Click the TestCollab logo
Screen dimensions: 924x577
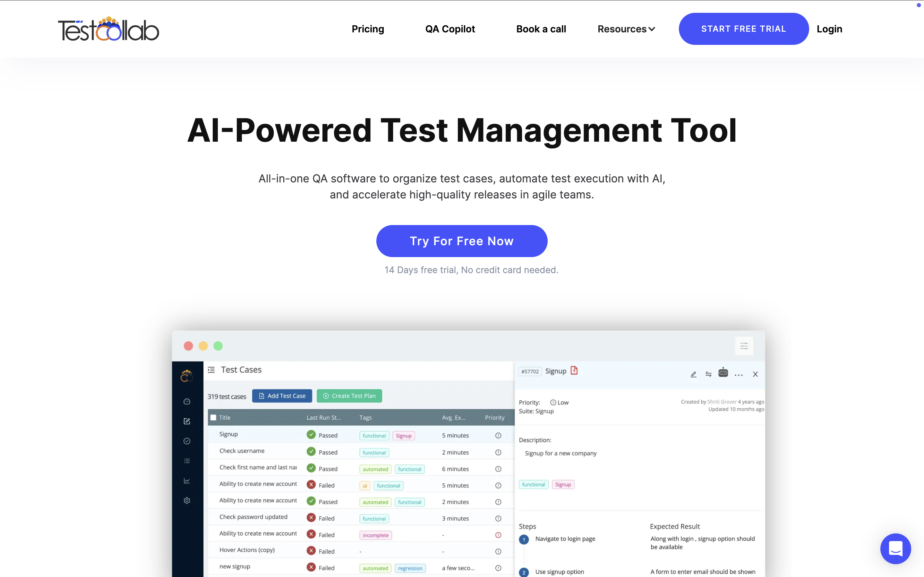[x=108, y=29]
